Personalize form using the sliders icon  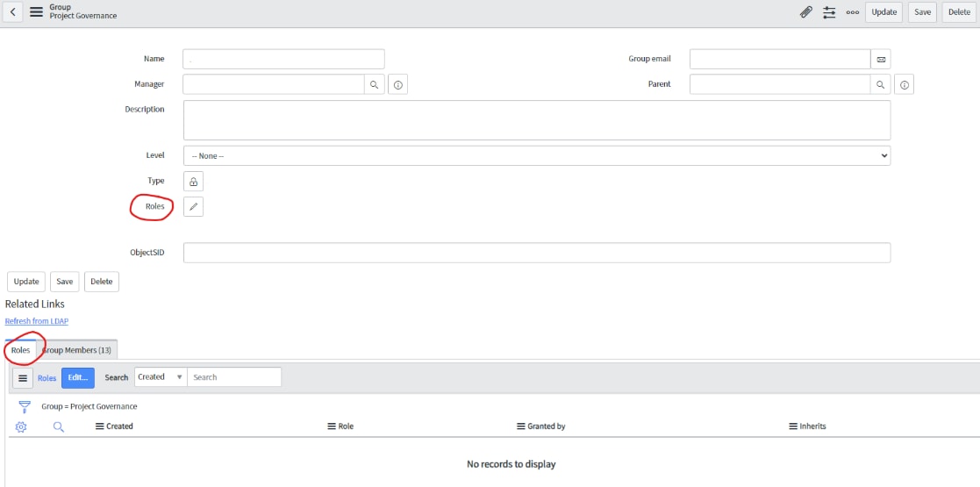tap(829, 12)
